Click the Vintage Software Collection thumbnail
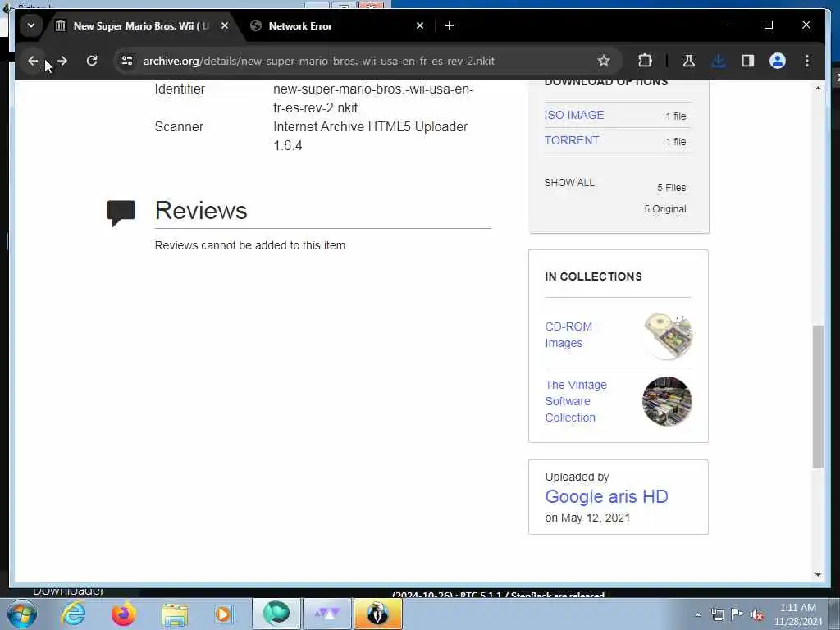This screenshot has height=630, width=840. 667,401
